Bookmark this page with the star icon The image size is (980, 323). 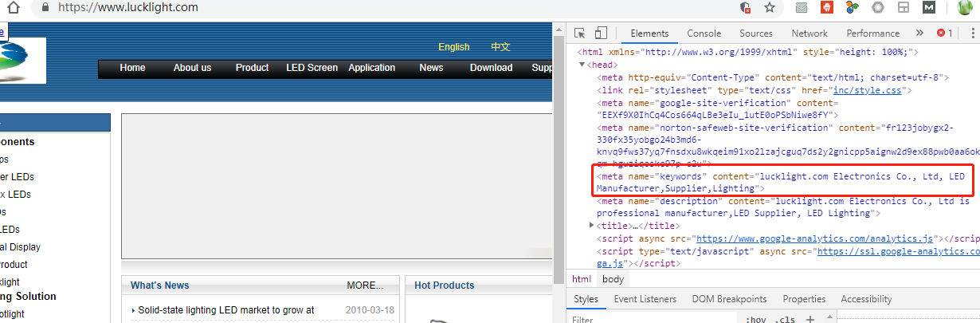coord(769,7)
